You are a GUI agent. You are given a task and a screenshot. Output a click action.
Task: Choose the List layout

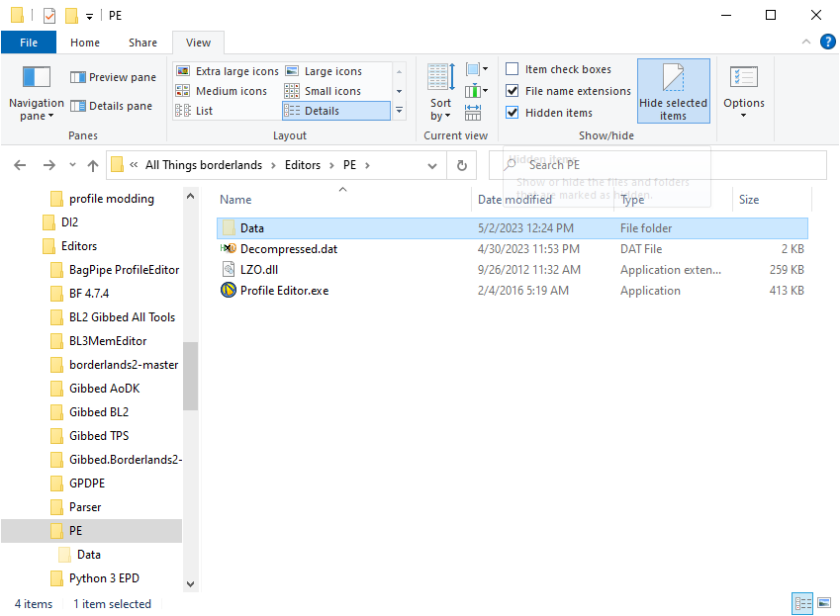coord(194,111)
